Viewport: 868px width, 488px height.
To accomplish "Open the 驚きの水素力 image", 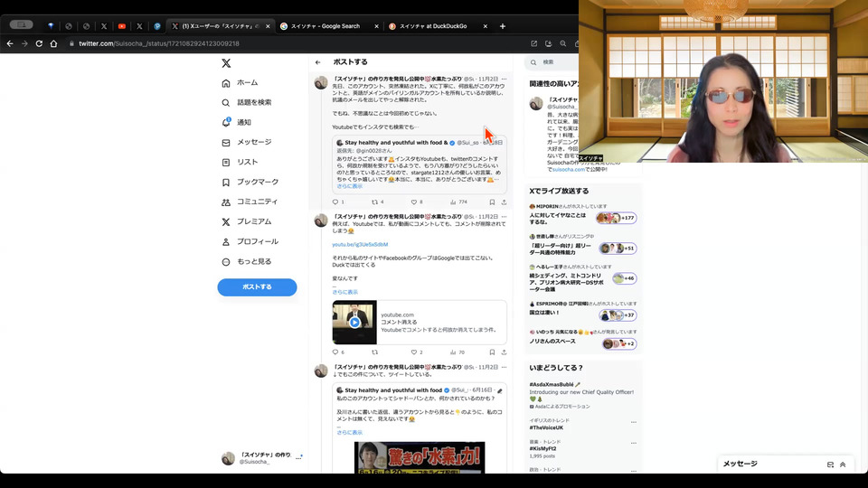I will pyautogui.click(x=420, y=457).
